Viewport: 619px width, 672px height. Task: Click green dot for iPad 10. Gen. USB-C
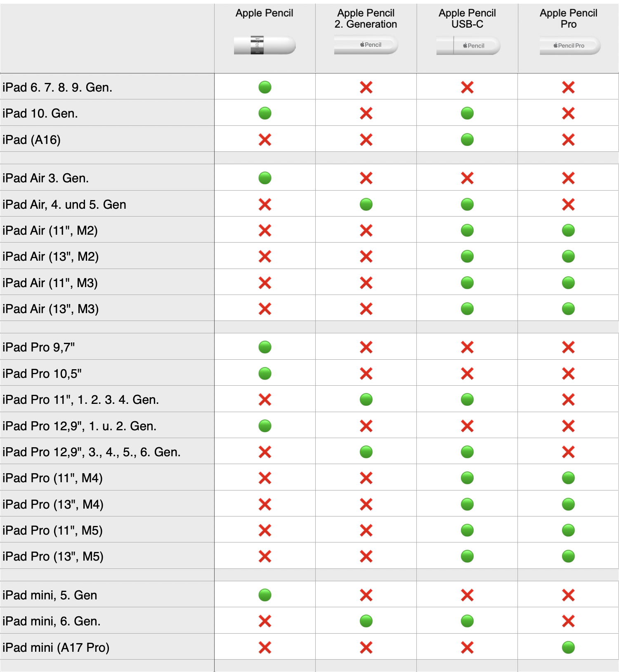coord(467,113)
